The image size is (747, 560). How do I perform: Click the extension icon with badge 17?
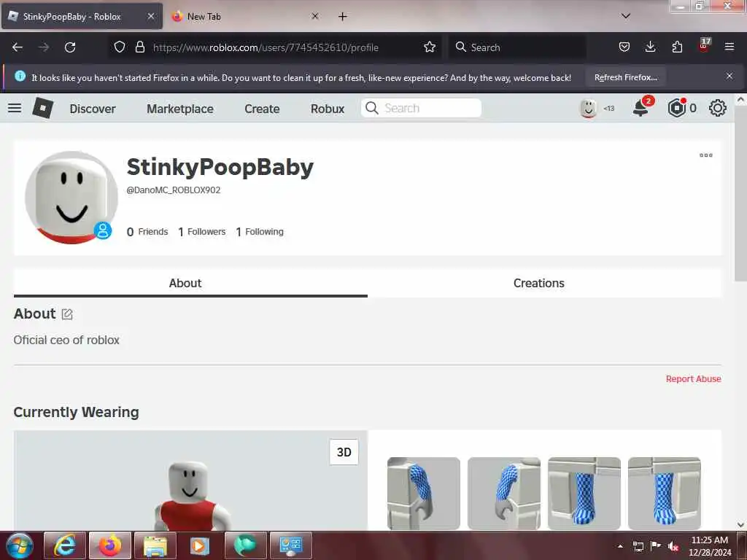(704, 46)
